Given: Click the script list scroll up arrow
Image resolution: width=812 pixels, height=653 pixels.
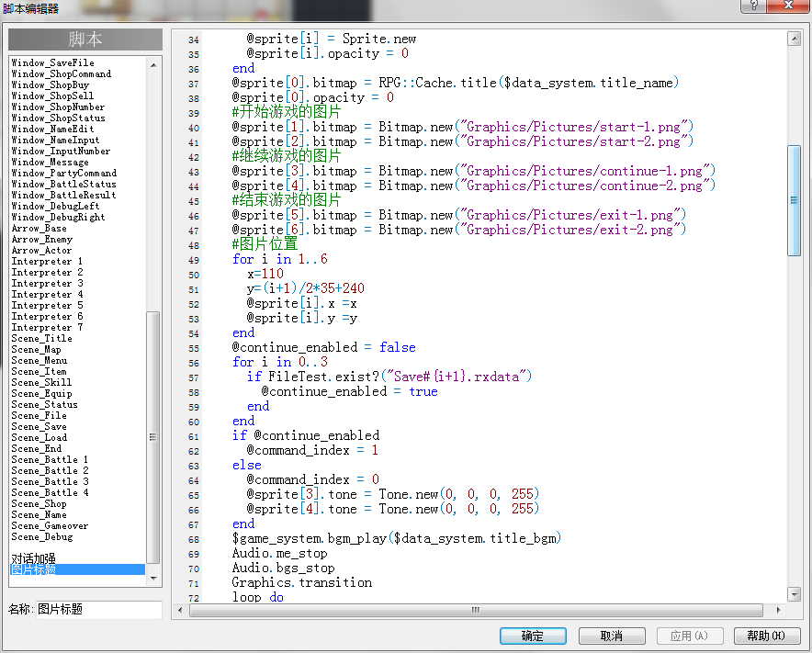Looking at the screenshot, I should [x=153, y=64].
